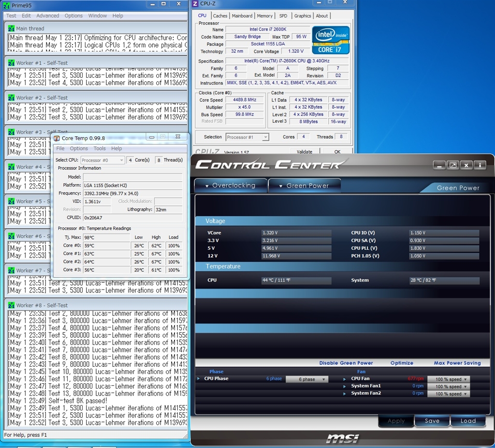Click the Worker #8 window icon
This screenshot has width=495, height=448.
(x=12, y=305)
